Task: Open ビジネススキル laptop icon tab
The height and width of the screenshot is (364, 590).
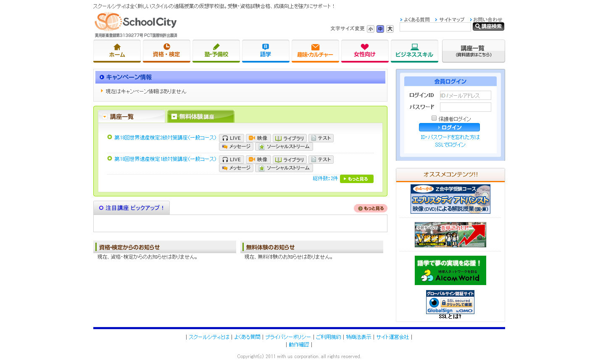Action: [414, 51]
